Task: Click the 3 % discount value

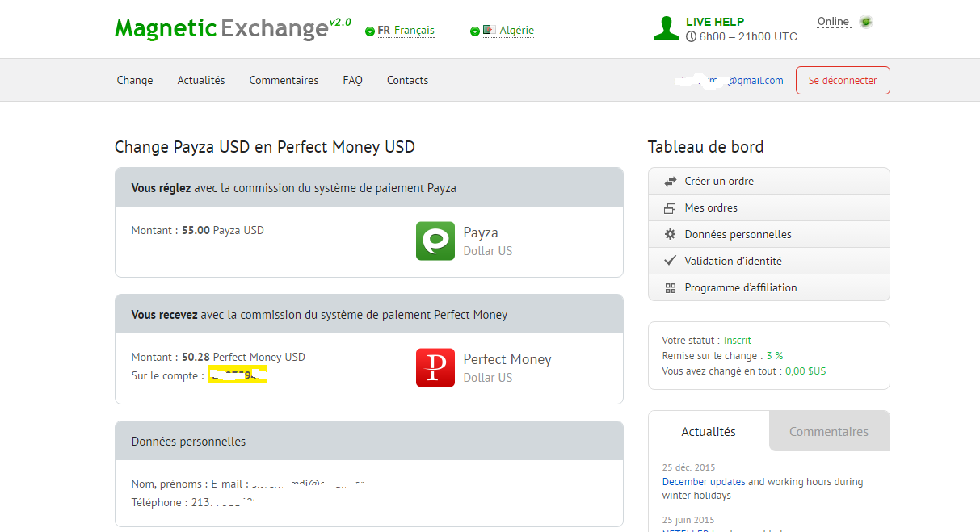Action: tap(775, 356)
